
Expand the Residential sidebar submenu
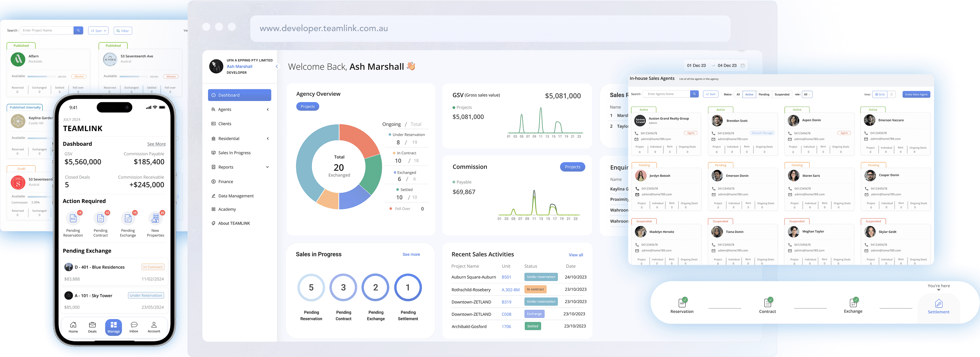pyautogui.click(x=268, y=138)
